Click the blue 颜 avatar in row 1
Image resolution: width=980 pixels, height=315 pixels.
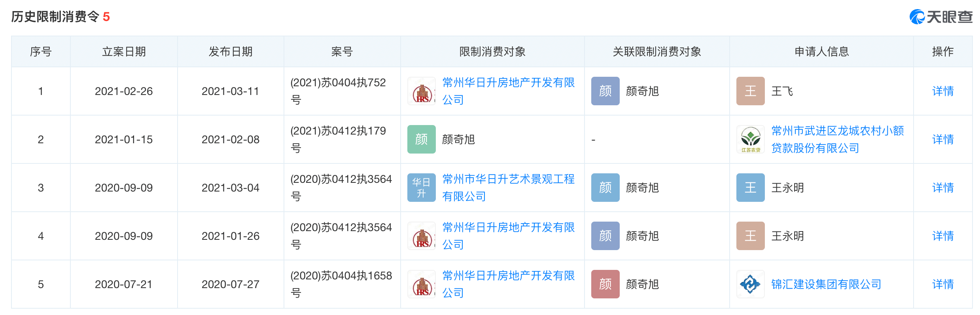tap(605, 91)
